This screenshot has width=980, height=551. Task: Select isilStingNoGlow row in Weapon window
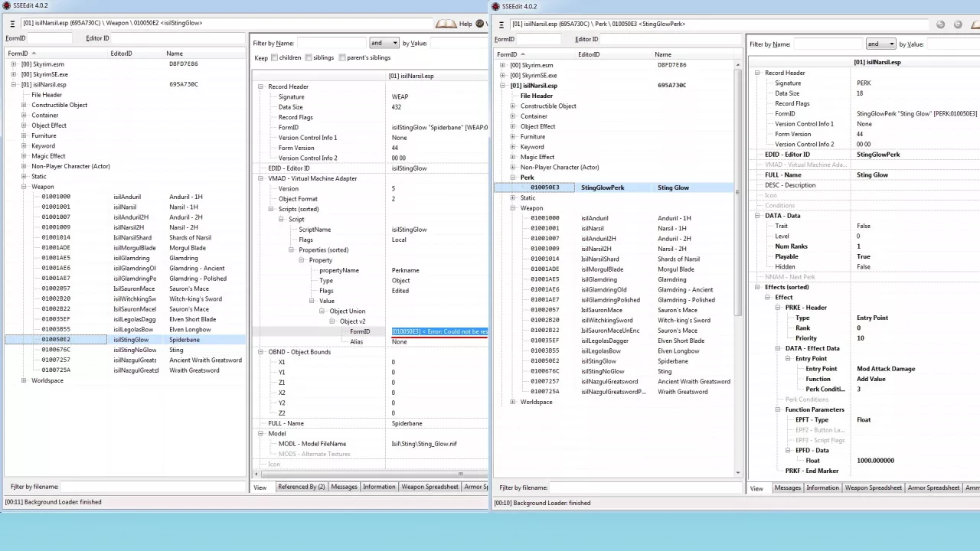point(125,350)
